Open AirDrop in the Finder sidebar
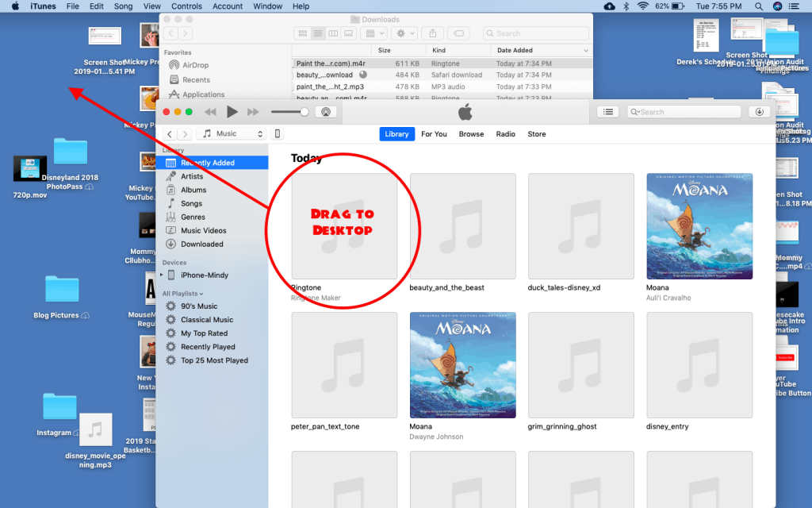This screenshot has height=508, width=812. point(195,65)
